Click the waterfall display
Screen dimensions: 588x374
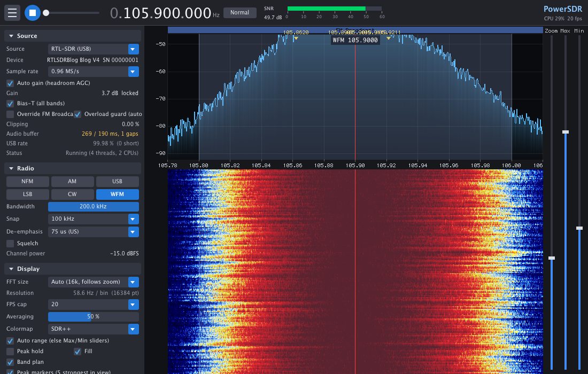click(x=355, y=272)
